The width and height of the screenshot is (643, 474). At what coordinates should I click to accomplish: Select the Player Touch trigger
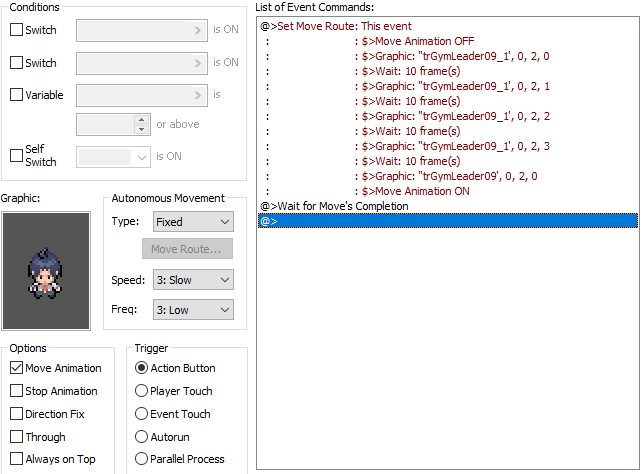click(141, 391)
